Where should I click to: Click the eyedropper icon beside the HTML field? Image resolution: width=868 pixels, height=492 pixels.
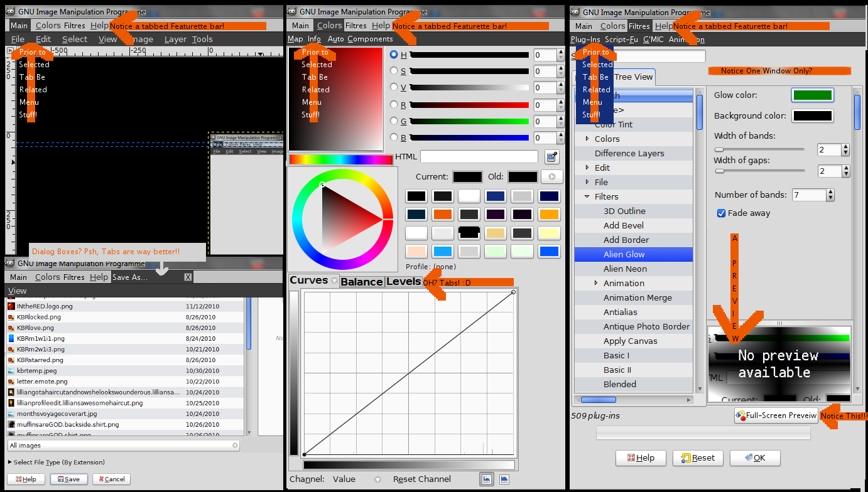[x=551, y=156]
